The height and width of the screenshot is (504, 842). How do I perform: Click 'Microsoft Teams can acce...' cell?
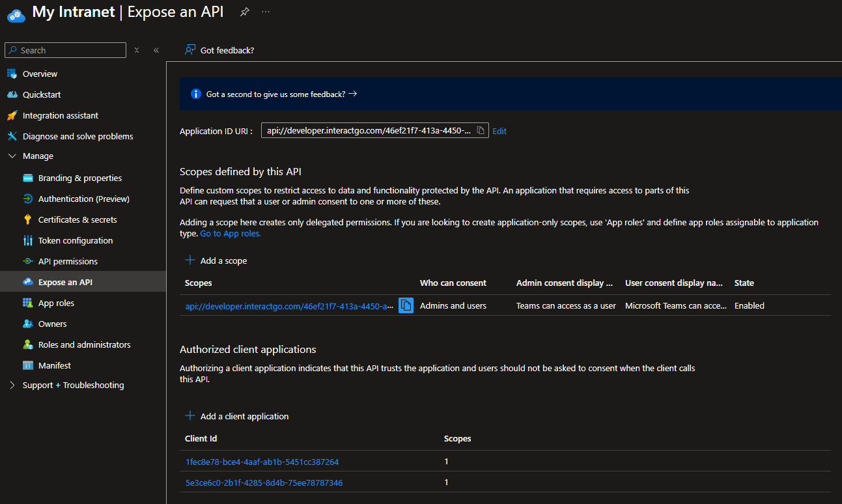click(676, 305)
